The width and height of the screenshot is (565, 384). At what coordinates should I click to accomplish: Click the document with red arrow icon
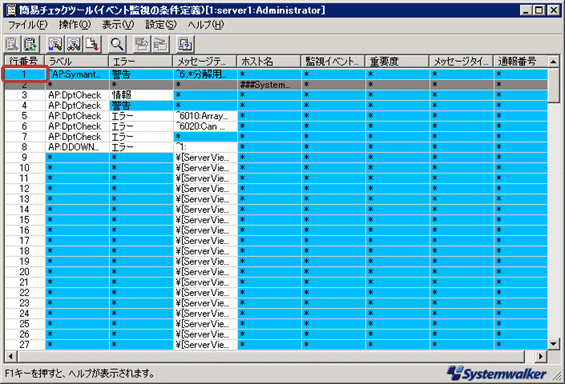[x=92, y=44]
